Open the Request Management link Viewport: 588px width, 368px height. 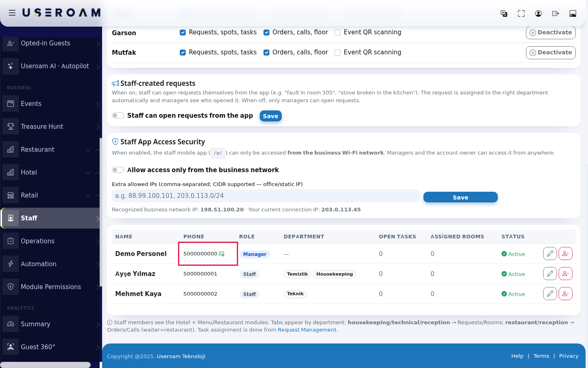[x=307, y=330]
